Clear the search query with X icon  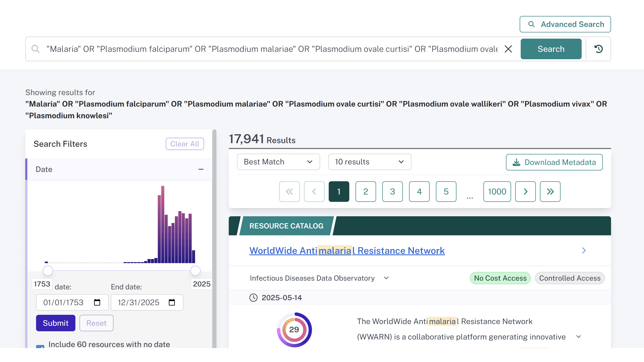pos(508,49)
